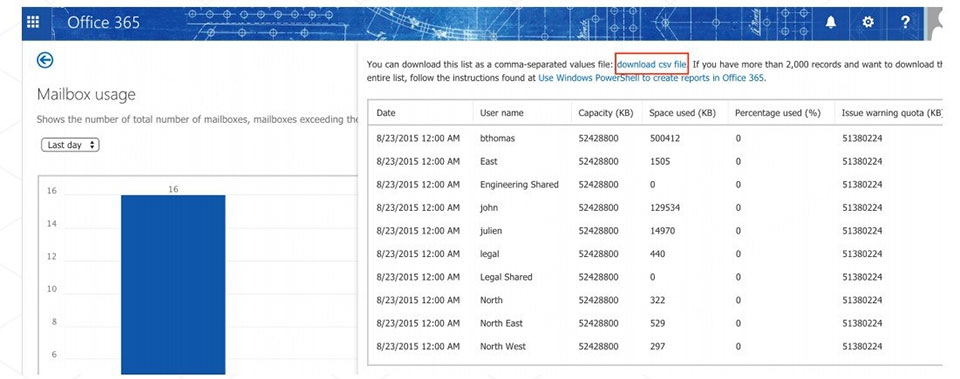Sort by Percentage used (%) column header
960x379 pixels.
(x=777, y=113)
